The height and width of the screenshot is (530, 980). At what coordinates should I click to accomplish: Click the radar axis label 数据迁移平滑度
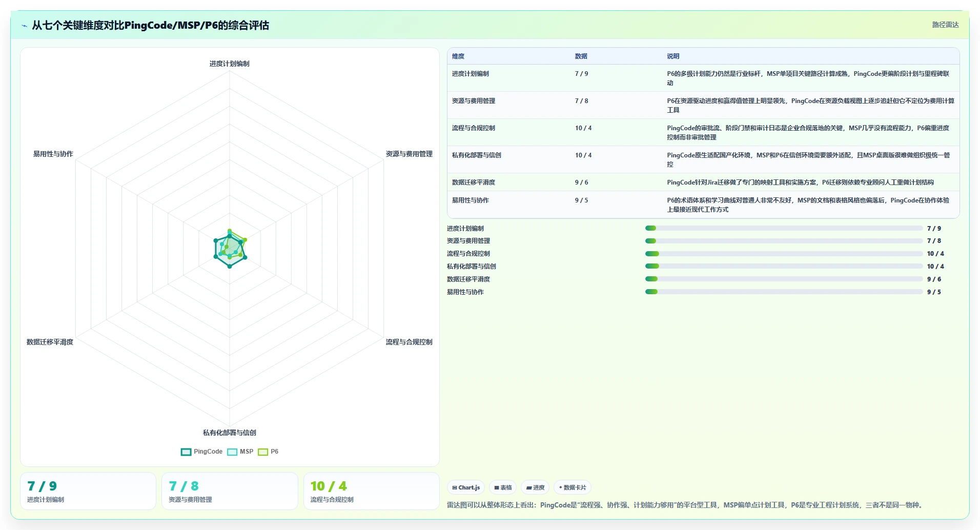pos(50,342)
